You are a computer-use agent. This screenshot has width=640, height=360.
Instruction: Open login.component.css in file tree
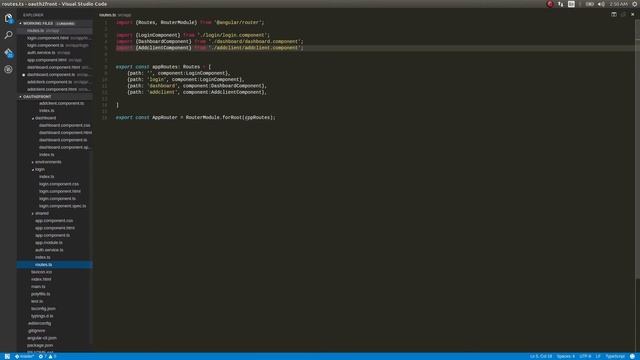click(59, 184)
